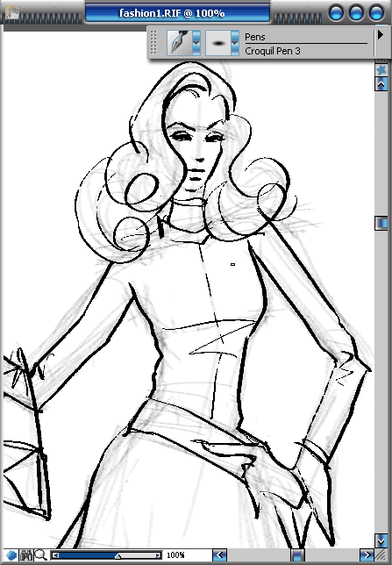Click the magnifier zoom icon

click(x=40, y=555)
